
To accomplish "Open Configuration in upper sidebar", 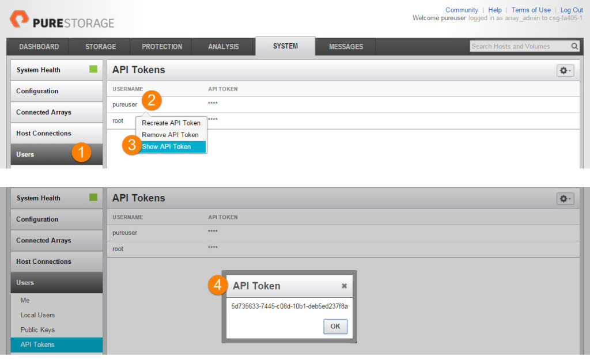I will 56,91.
